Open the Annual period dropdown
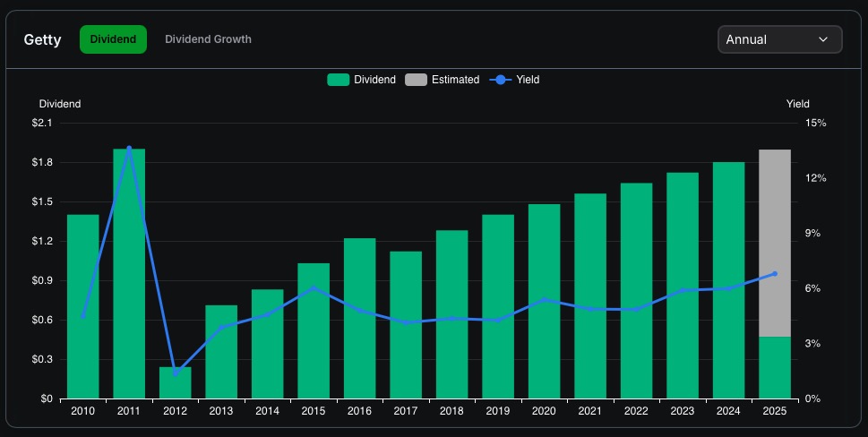This screenshot has width=868, height=437. pos(779,39)
